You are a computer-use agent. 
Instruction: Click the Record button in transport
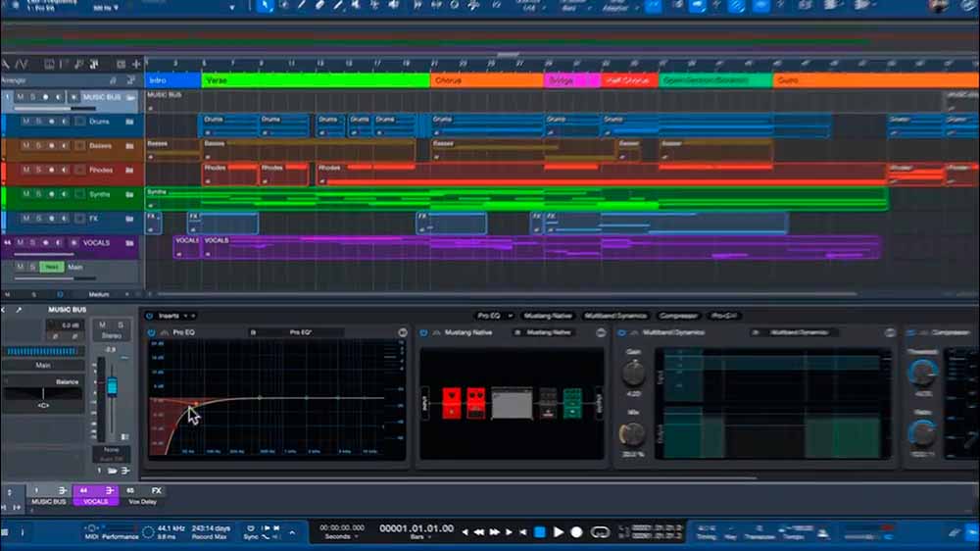[576, 532]
